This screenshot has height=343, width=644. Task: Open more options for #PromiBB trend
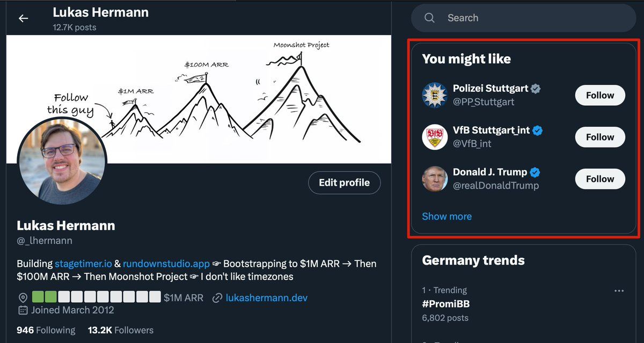pyautogui.click(x=619, y=290)
